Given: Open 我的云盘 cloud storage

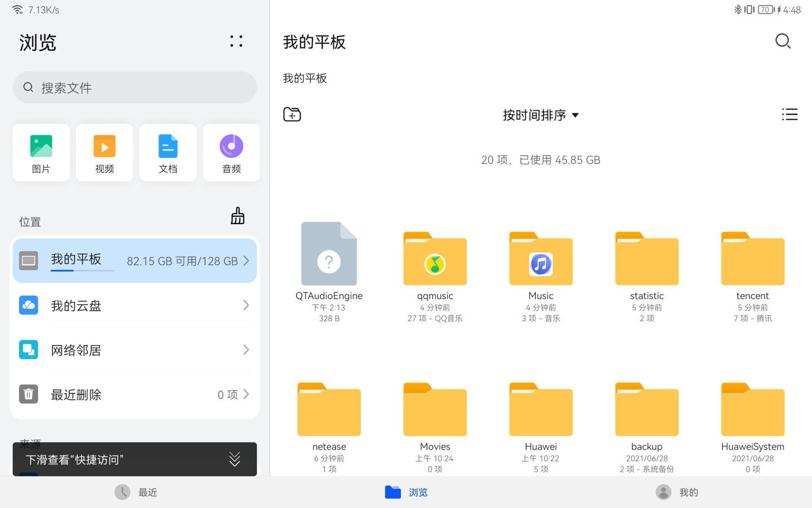Looking at the screenshot, I should pyautogui.click(x=134, y=305).
